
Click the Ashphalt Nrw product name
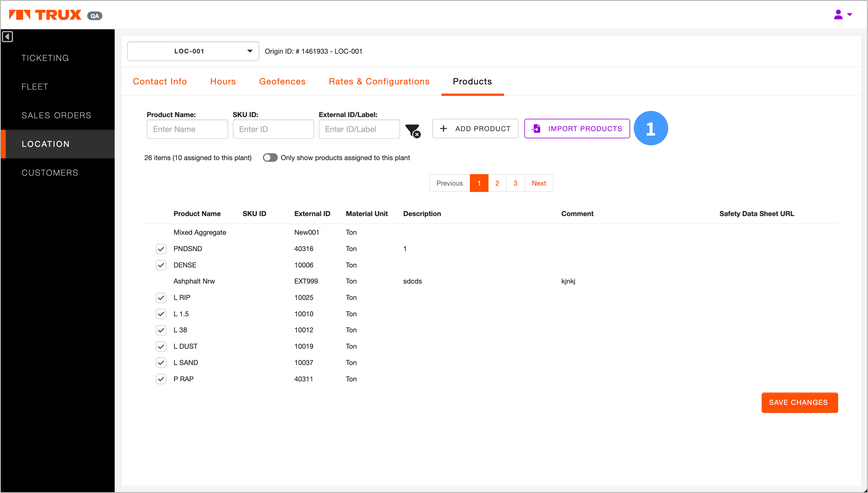(x=194, y=281)
